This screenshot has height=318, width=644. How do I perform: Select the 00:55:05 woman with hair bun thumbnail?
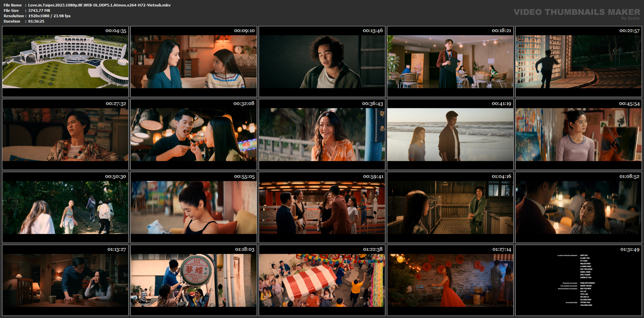(x=194, y=207)
